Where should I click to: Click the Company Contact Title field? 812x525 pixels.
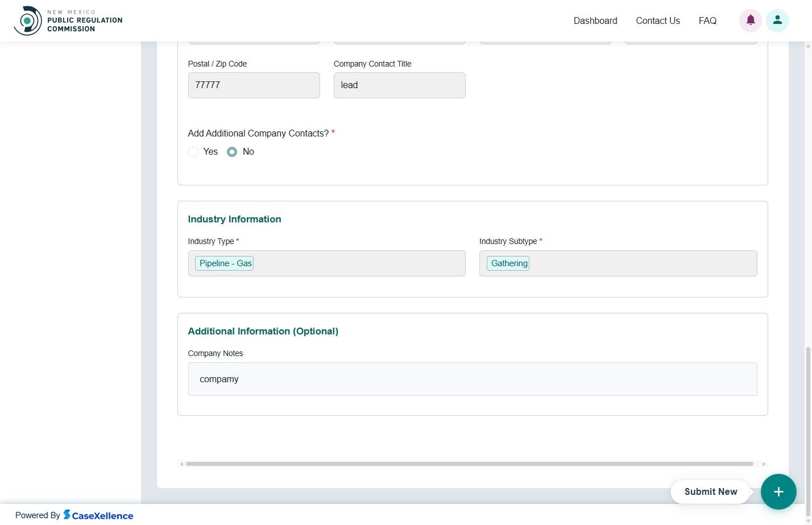click(400, 85)
